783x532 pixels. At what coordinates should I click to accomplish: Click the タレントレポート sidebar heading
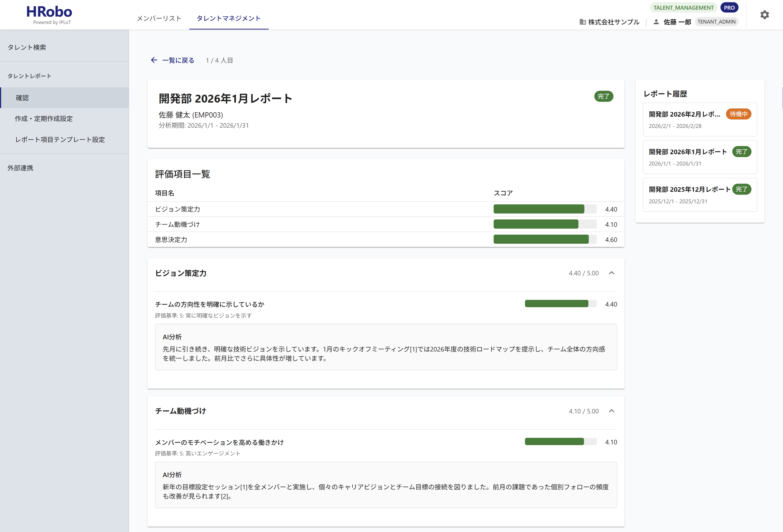(x=29, y=76)
